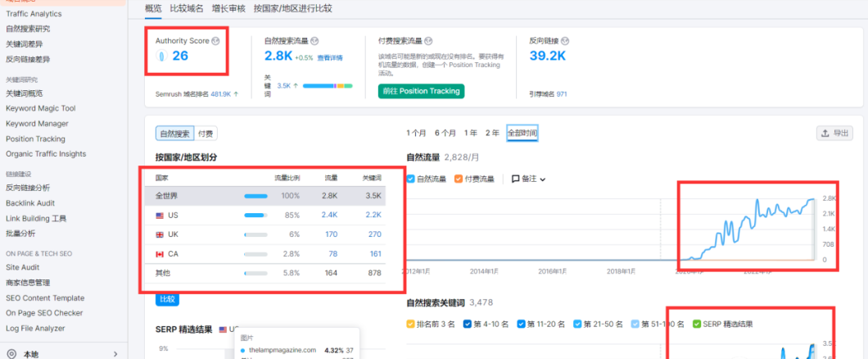Image resolution: width=868 pixels, height=359 pixels.
Task: Click the 导出 export button
Action: click(834, 133)
